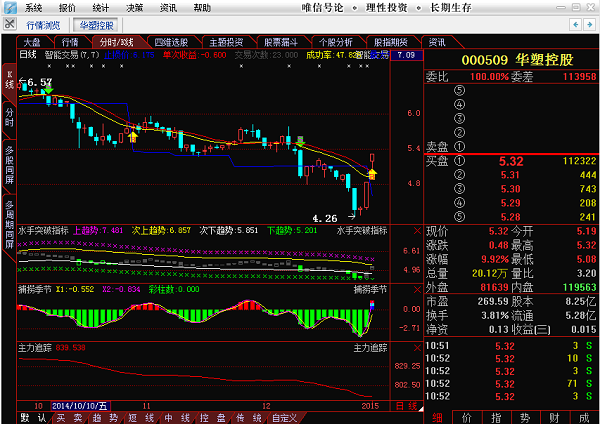The width and height of the screenshot is (600, 424).
Task: Click circled number 1 next to buy price
Action: (460, 160)
